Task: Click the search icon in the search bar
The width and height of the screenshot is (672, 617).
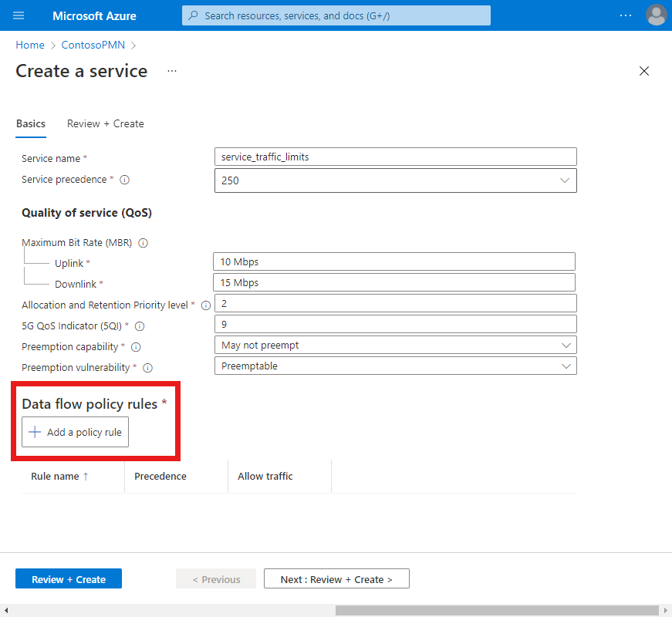Action: click(193, 15)
